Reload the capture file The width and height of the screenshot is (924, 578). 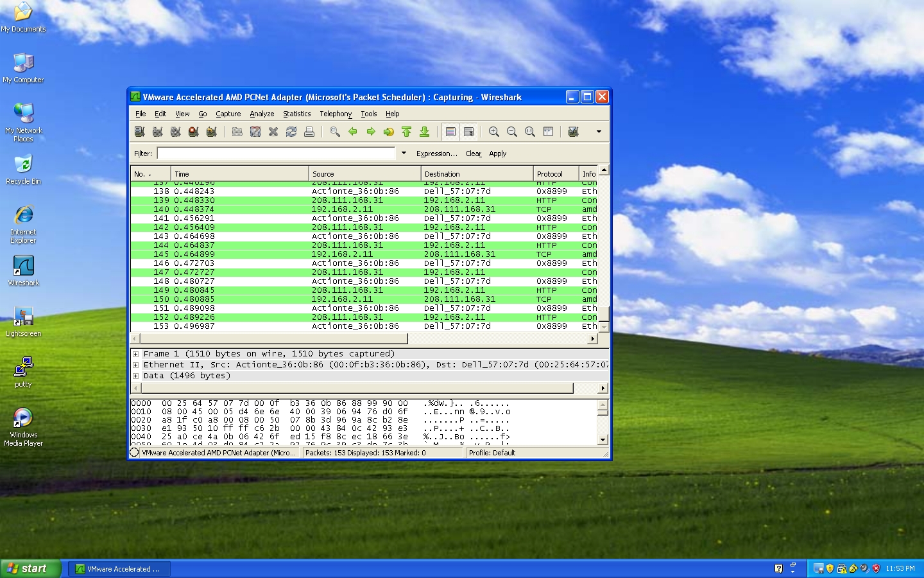click(x=291, y=132)
